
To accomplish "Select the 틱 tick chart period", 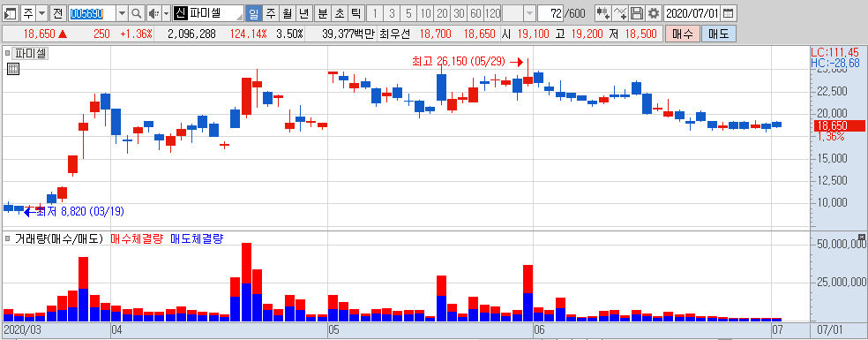I will 355,12.
